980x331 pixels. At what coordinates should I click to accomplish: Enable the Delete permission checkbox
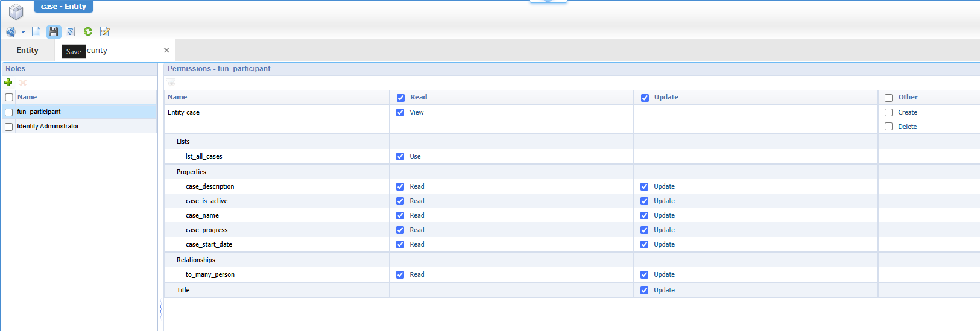tap(888, 127)
